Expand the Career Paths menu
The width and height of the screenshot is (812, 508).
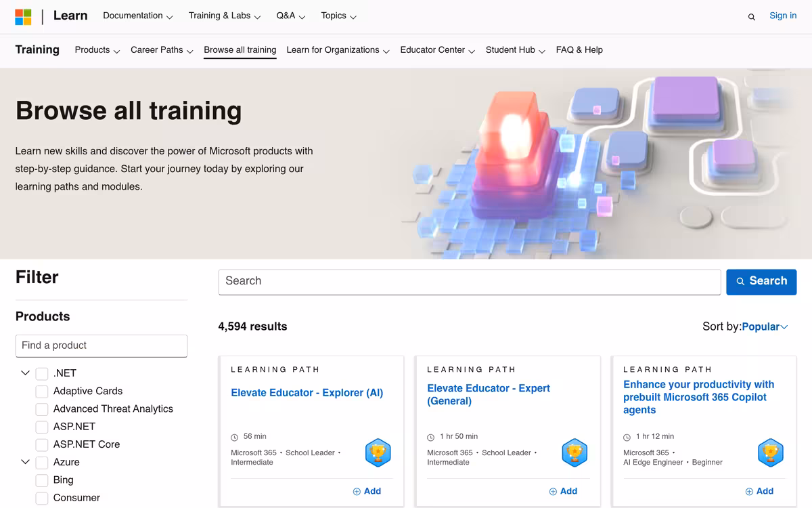(x=162, y=50)
